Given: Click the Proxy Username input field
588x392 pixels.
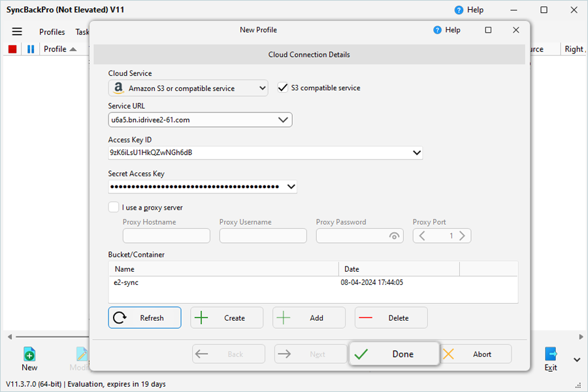Looking at the screenshot, I should click(263, 236).
